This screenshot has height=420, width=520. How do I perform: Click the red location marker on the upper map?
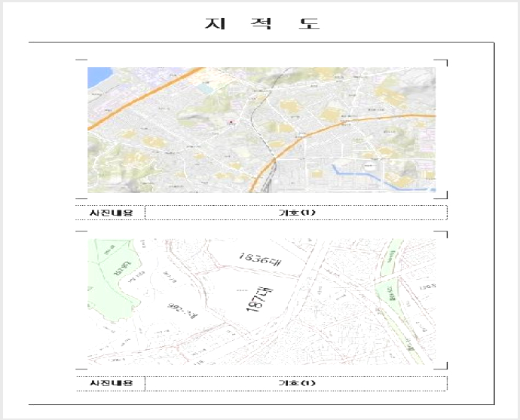pyautogui.click(x=231, y=122)
